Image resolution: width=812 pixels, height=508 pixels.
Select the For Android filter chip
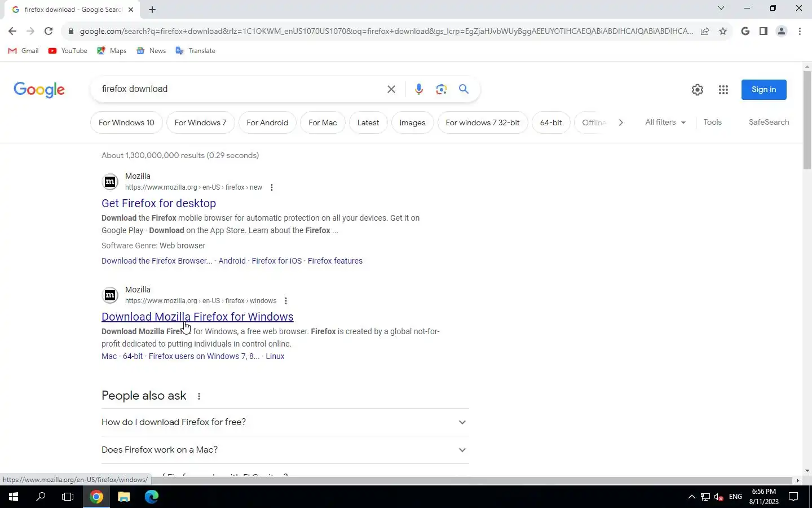[x=267, y=122]
